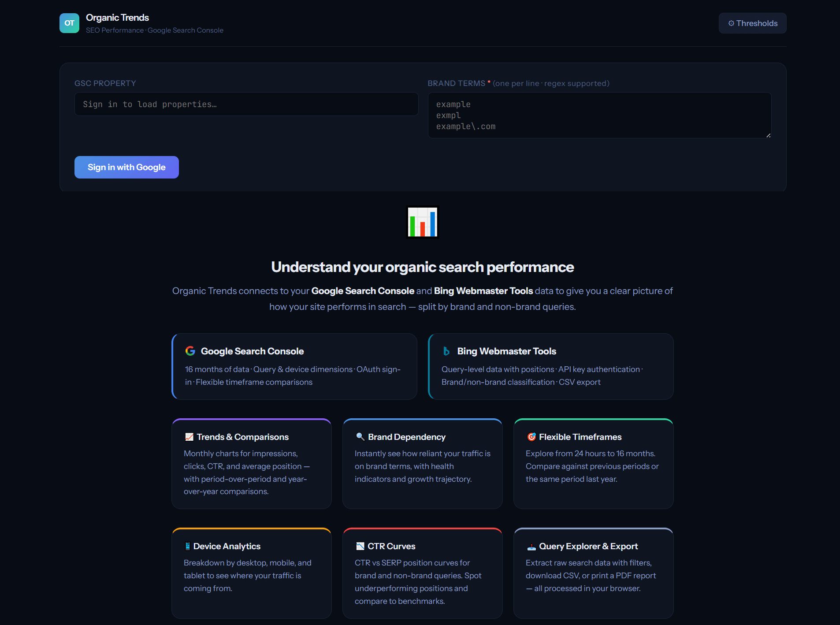Click the Organic Trends app title
The height and width of the screenshot is (625, 840).
point(117,18)
